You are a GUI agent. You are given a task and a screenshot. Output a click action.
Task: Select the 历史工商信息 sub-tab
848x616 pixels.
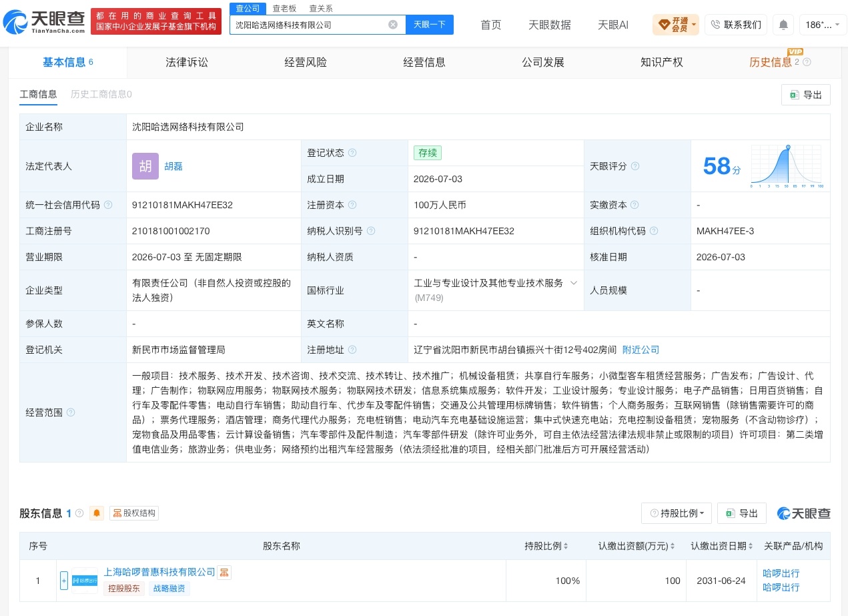[x=101, y=94]
